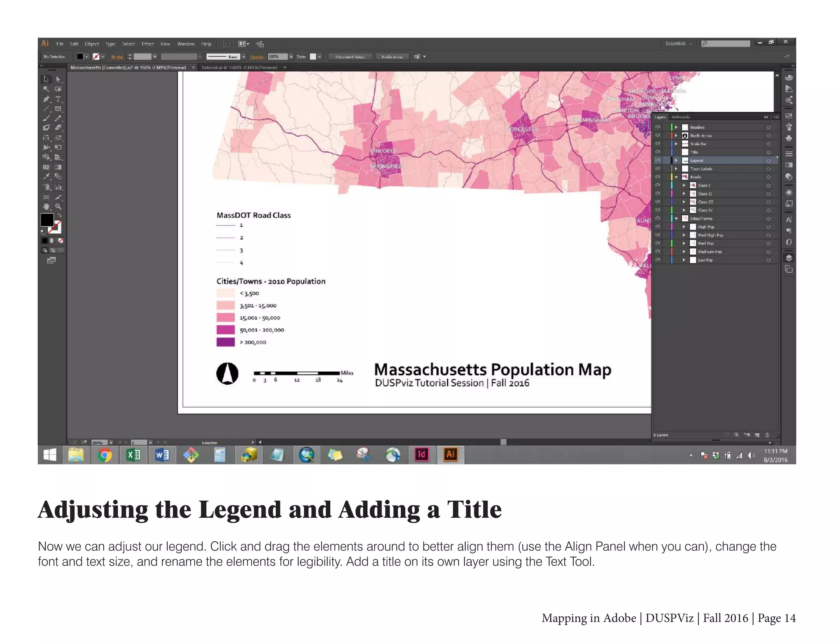Select the Free Transform tool

(58, 147)
